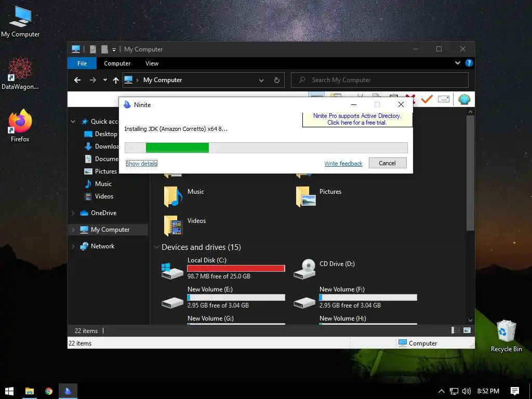The image size is (532, 399).
Task: Collapse the Quick access tree node
Action: click(73, 122)
